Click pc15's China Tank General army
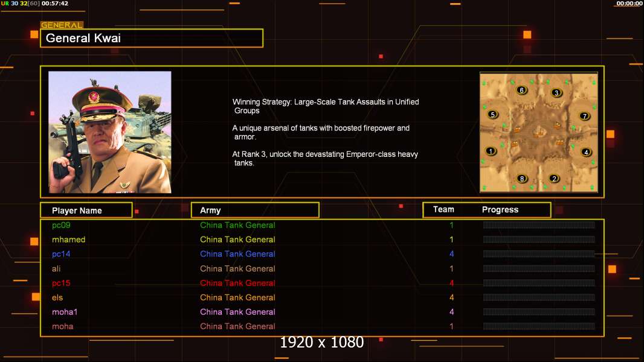The image size is (644, 362). pos(237,283)
